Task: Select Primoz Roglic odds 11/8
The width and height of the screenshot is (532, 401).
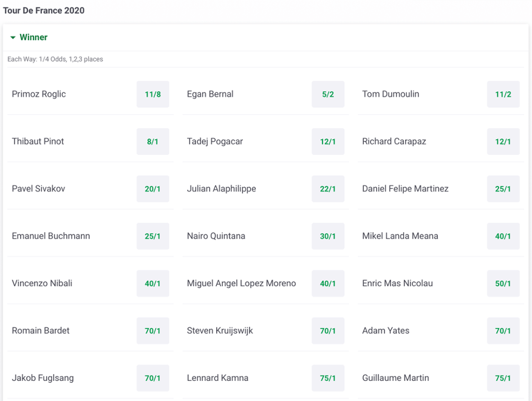Action: (x=153, y=94)
